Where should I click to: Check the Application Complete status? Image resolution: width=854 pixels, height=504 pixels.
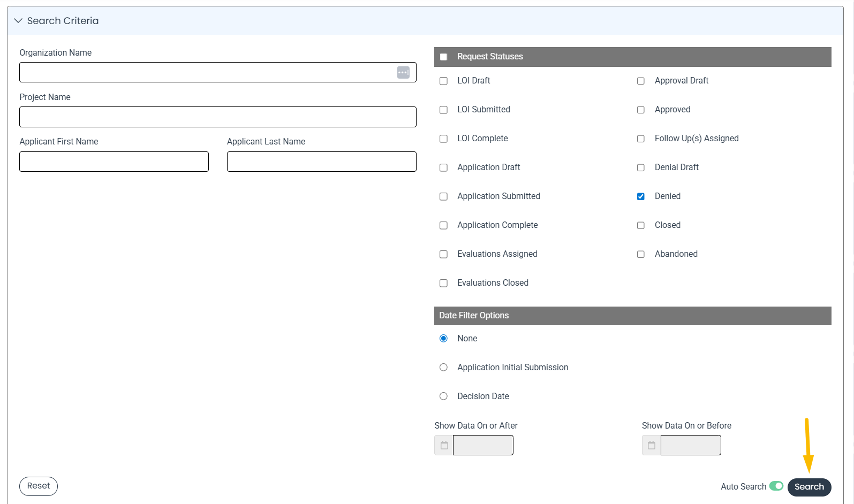(x=443, y=225)
